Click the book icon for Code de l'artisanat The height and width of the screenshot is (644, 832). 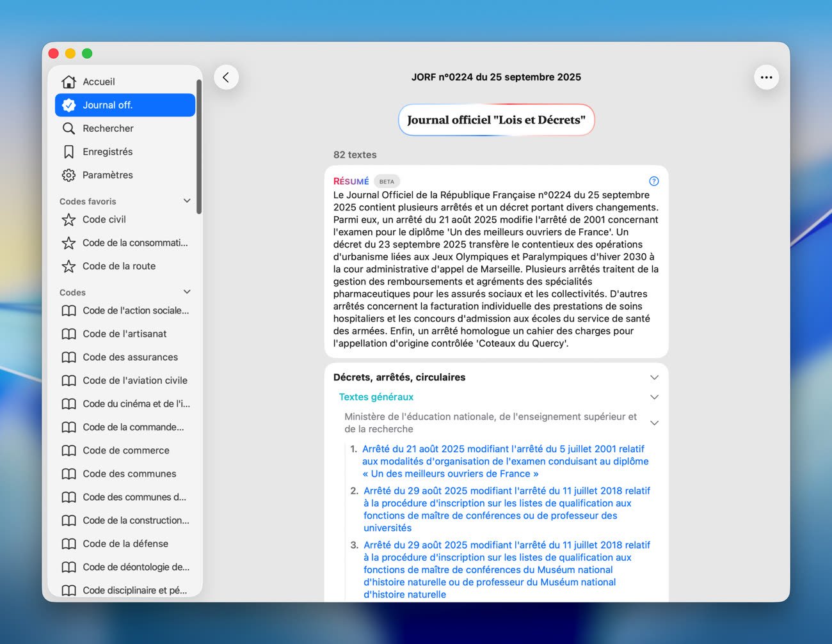[x=68, y=334]
